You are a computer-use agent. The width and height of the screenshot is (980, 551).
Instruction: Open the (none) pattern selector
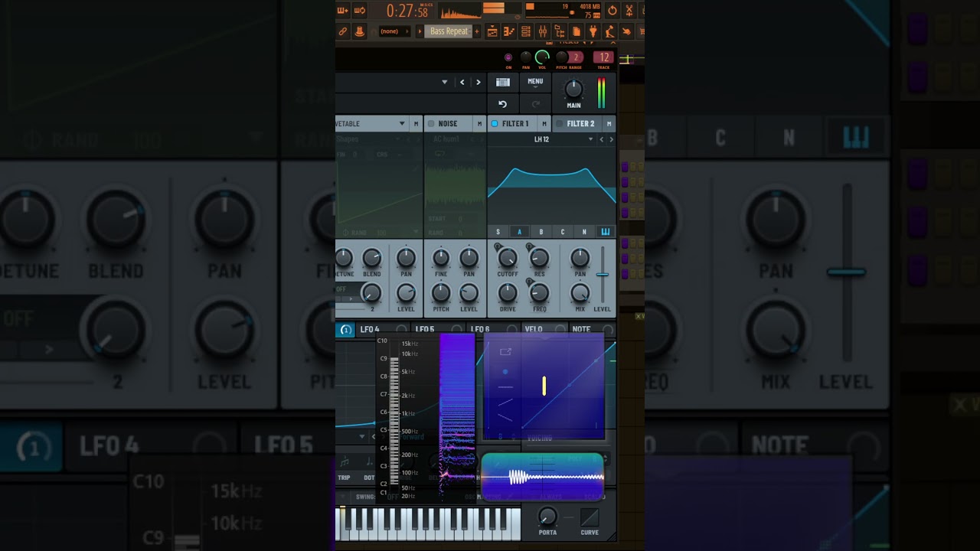[x=394, y=31]
